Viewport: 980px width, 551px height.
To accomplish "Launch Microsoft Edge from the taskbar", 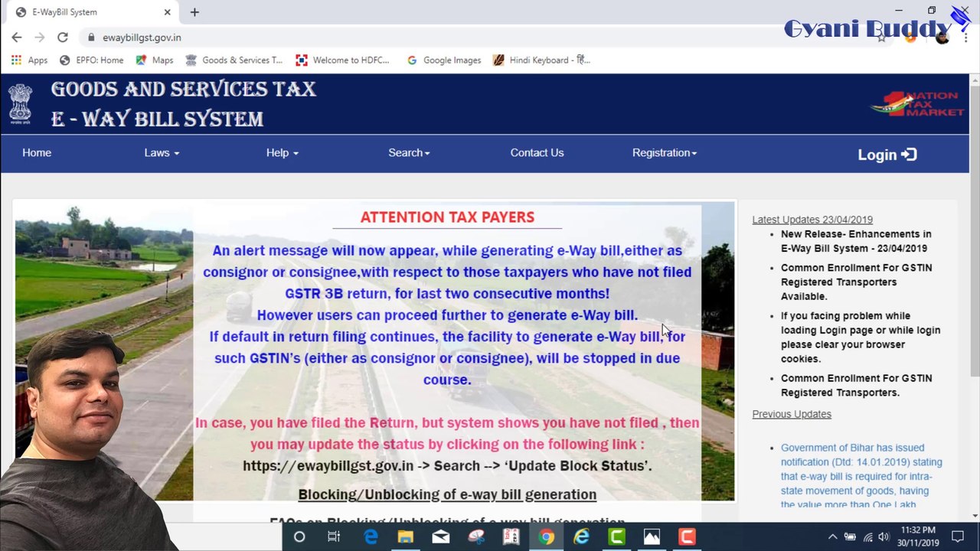I will pyautogui.click(x=371, y=537).
